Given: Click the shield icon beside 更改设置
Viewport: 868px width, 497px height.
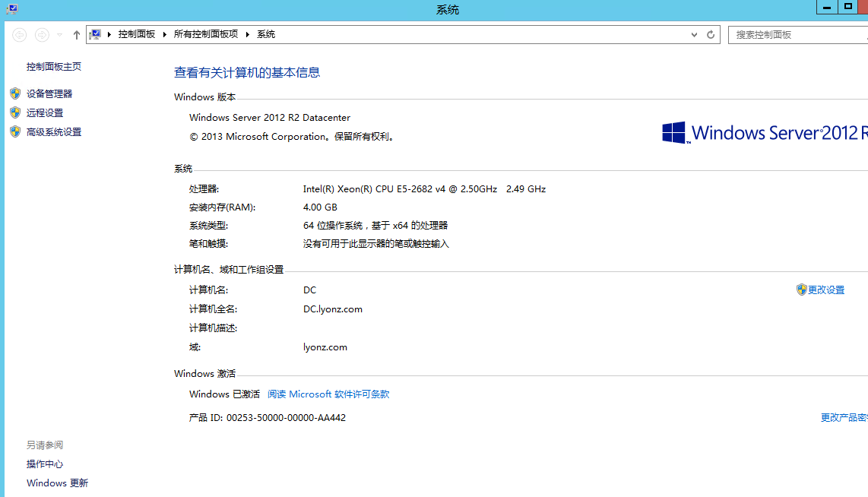Looking at the screenshot, I should point(802,290).
